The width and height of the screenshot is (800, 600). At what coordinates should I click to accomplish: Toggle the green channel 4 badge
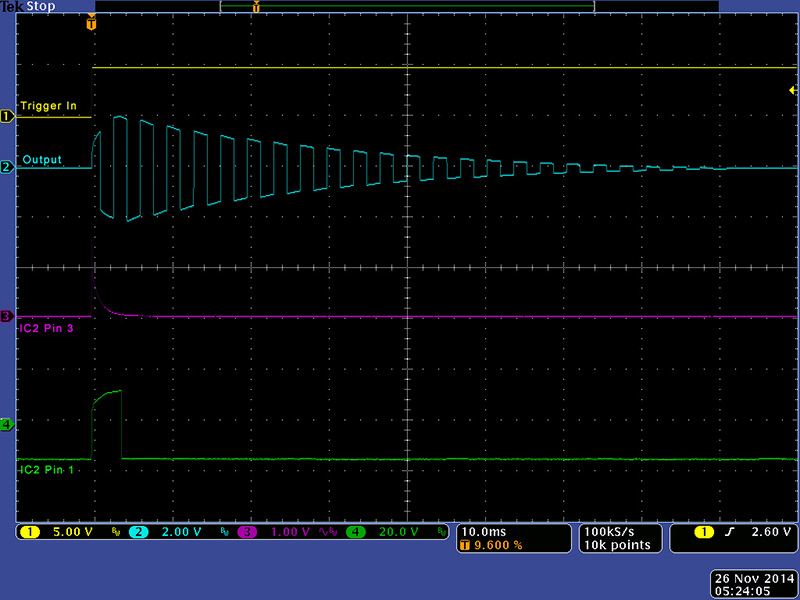tap(355, 532)
